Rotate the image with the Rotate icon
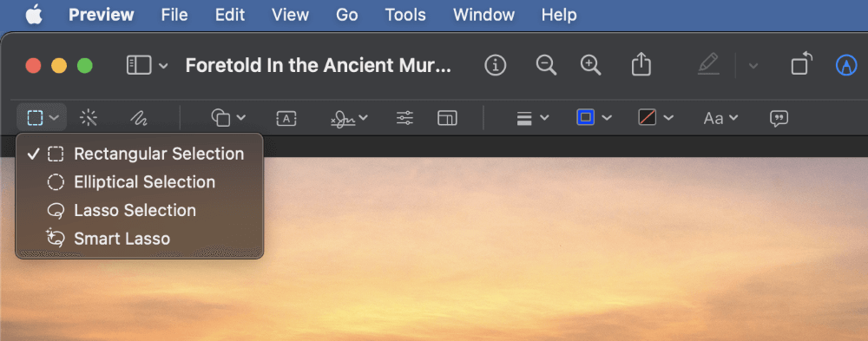Image resolution: width=868 pixels, height=341 pixels. click(801, 63)
